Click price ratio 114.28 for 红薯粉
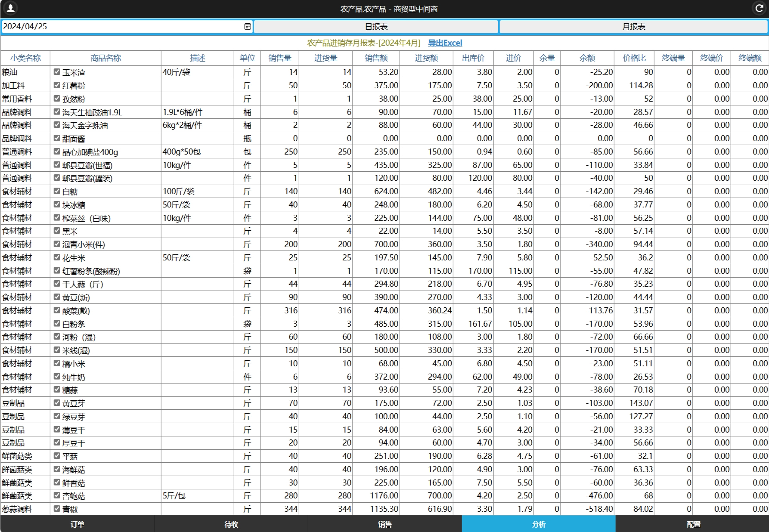Screen dimensions: 769x532 point(641,86)
